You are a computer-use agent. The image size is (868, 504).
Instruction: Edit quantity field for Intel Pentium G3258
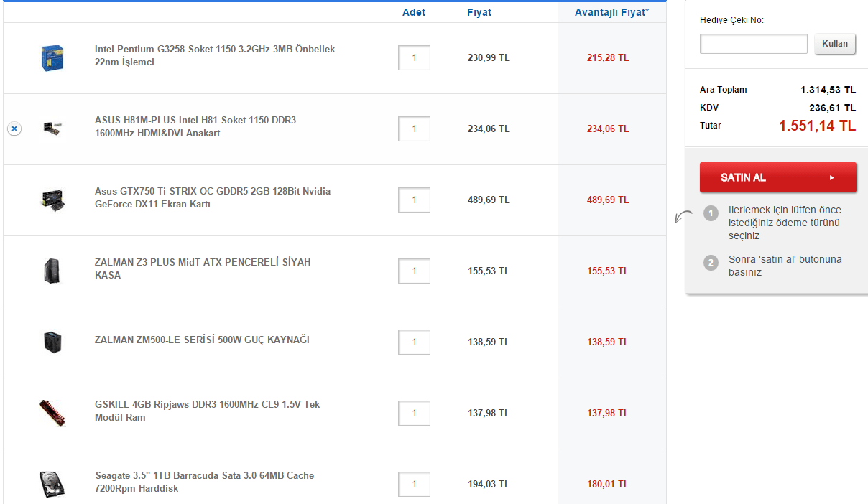[414, 58]
